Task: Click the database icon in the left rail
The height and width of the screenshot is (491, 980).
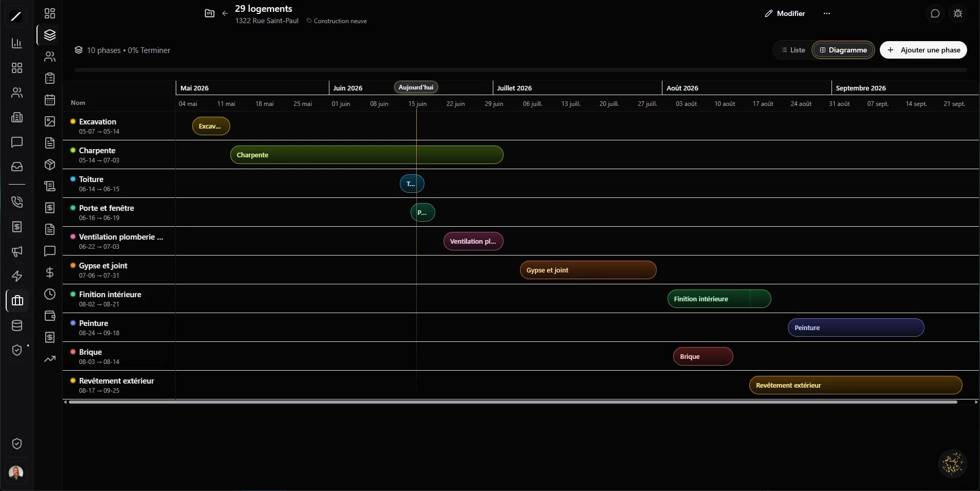Action: [x=17, y=325]
